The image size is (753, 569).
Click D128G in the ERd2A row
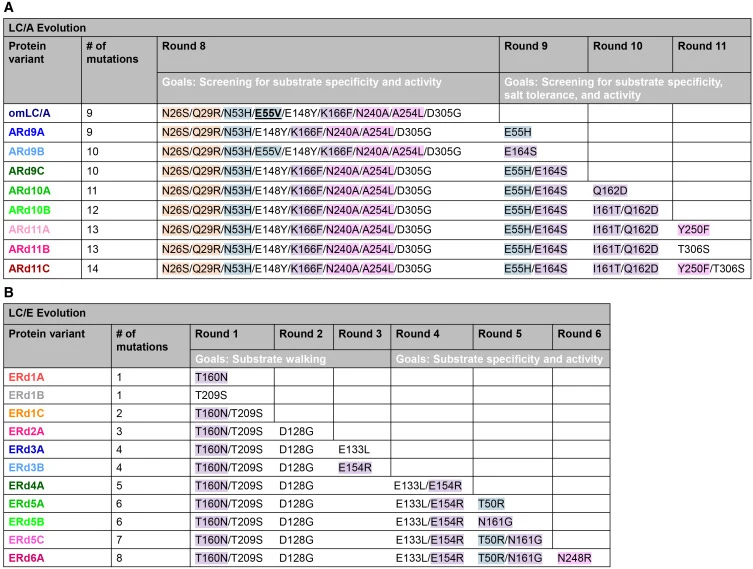296,431
